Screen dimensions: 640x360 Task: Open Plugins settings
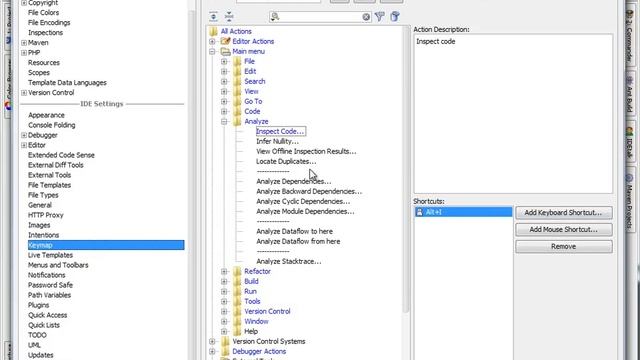[x=38, y=305]
